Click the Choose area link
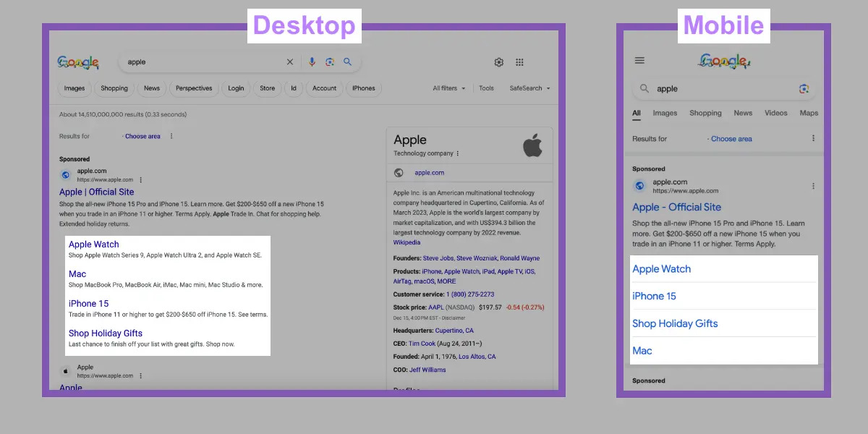 (142, 136)
